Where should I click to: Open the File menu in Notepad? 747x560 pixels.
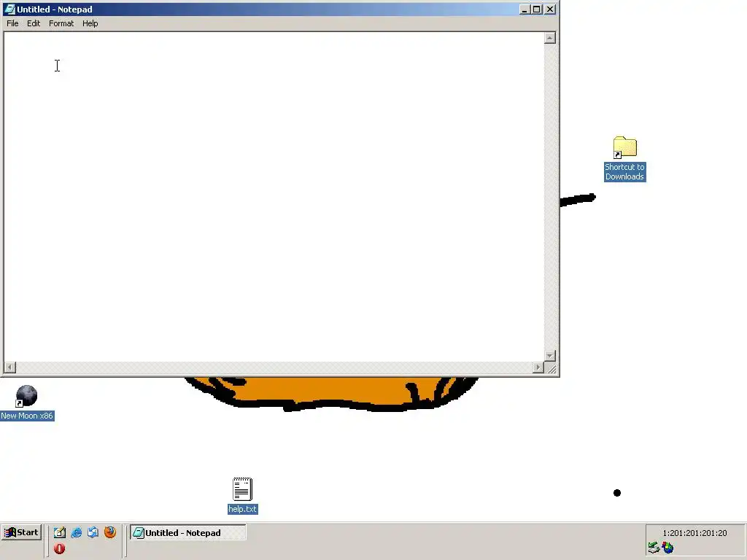tap(12, 23)
